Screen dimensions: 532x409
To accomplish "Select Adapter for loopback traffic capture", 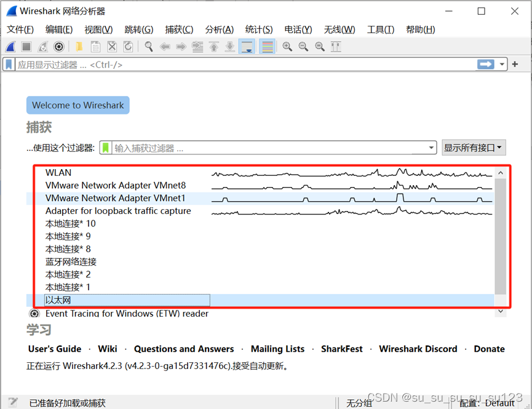I will pos(260,211).
